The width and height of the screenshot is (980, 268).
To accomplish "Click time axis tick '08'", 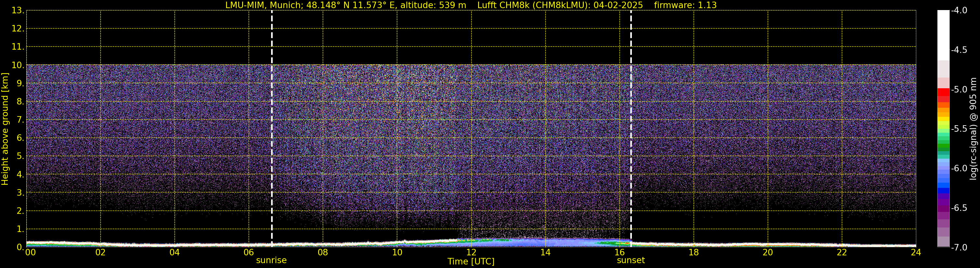I will click(323, 252).
